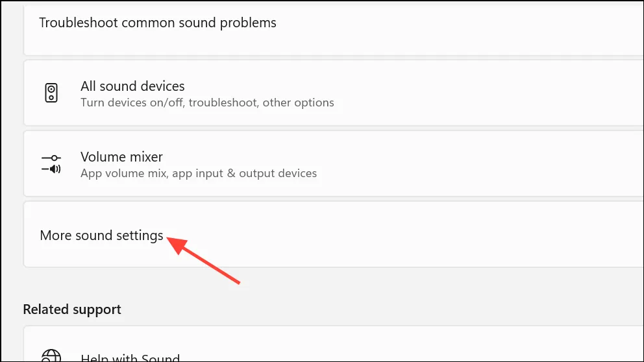Open the Volume mixer settings
The image size is (644, 362).
point(334,163)
